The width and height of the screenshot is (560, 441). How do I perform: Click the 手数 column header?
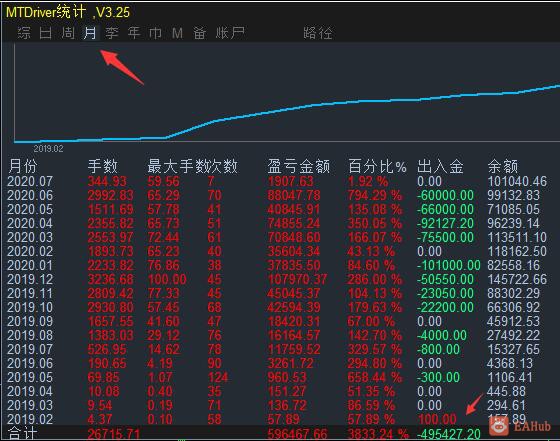tap(103, 166)
